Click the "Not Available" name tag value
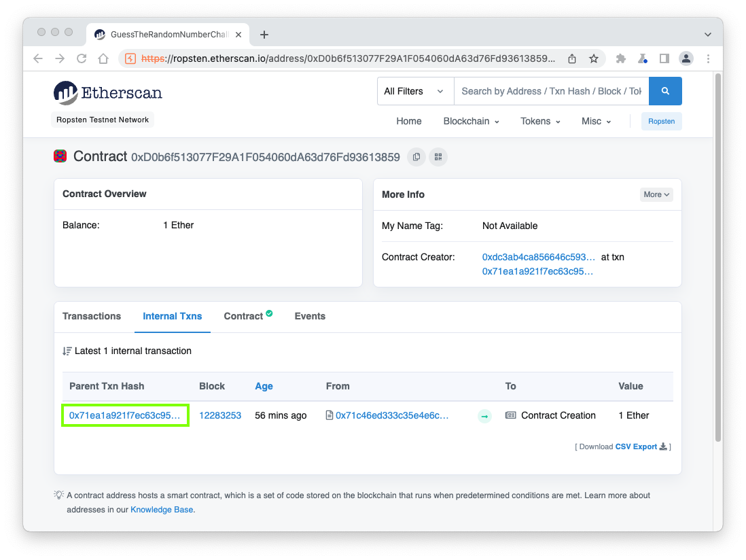746x560 pixels. coord(510,226)
